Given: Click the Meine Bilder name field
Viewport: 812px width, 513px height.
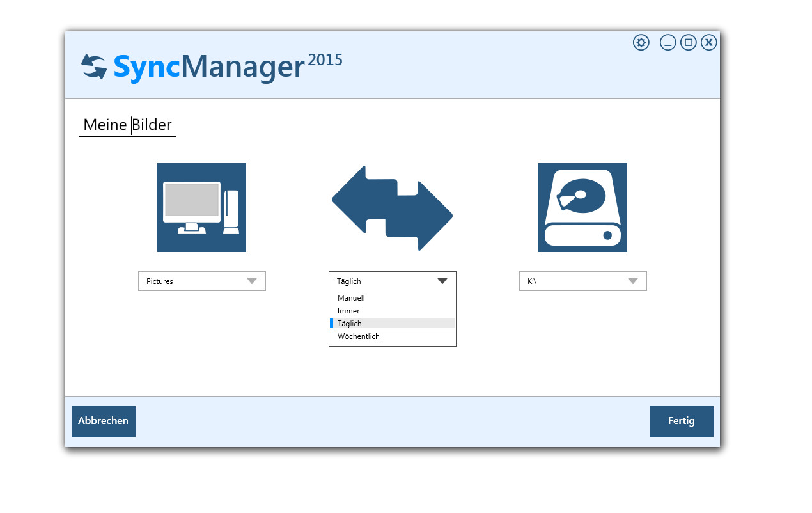Looking at the screenshot, I should (127, 125).
